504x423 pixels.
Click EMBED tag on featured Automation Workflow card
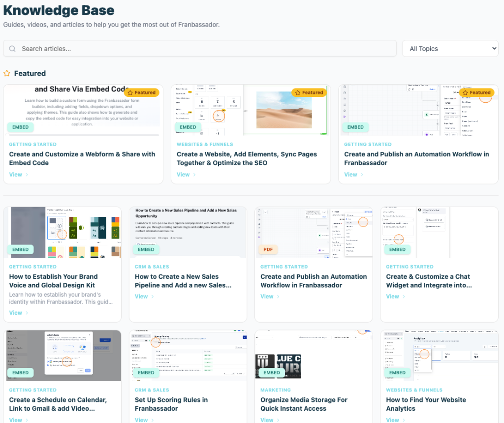click(355, 127)
